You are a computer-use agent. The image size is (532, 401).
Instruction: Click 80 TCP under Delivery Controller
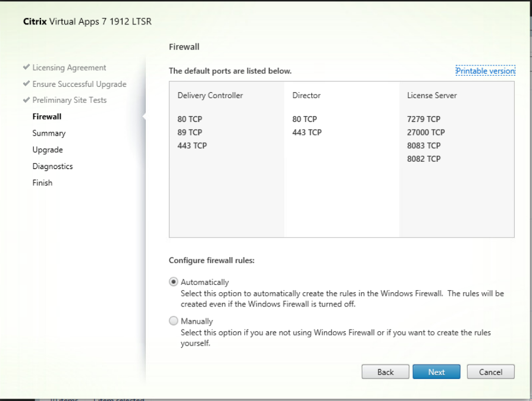pos(190,119)
